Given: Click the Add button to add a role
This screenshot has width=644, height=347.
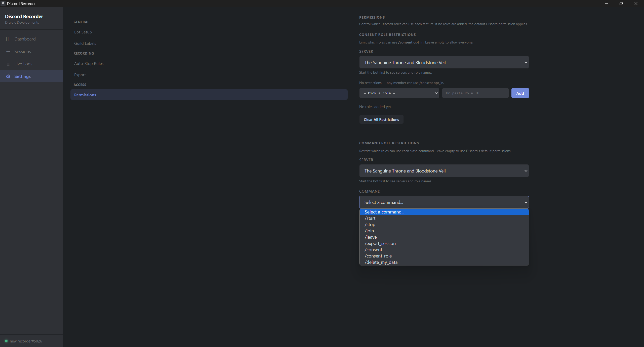Looking at the screenshot, I should tap(520, 93).
